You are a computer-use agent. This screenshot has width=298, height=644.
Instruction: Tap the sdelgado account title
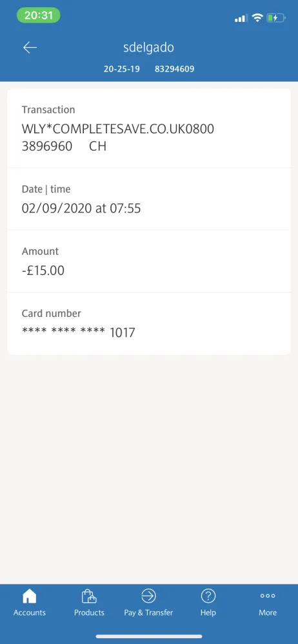click(148, 48)
